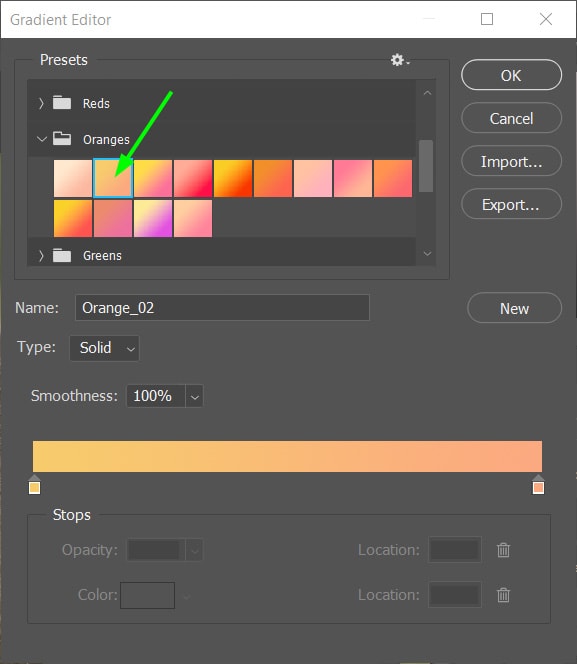Open the Smoothness percentage dropdown arrow
Image resolution: width=577 pixels, height=664 pixels.
point(195,396)
